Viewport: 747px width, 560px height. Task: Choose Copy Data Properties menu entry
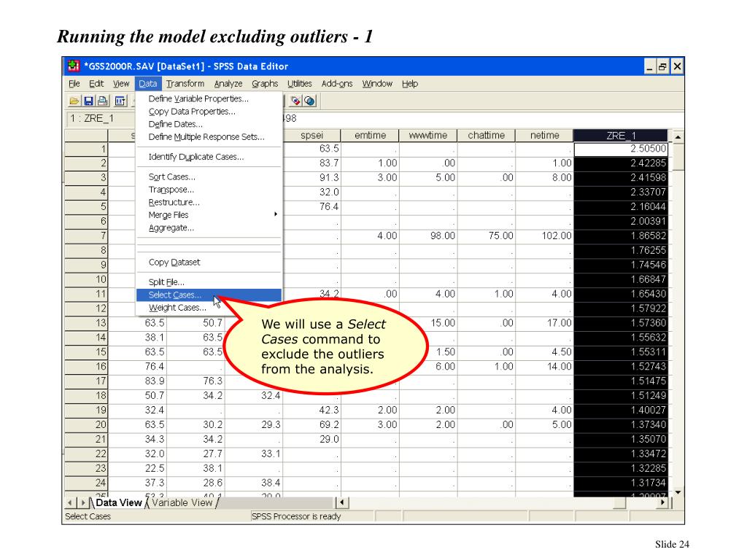(209, 112)
